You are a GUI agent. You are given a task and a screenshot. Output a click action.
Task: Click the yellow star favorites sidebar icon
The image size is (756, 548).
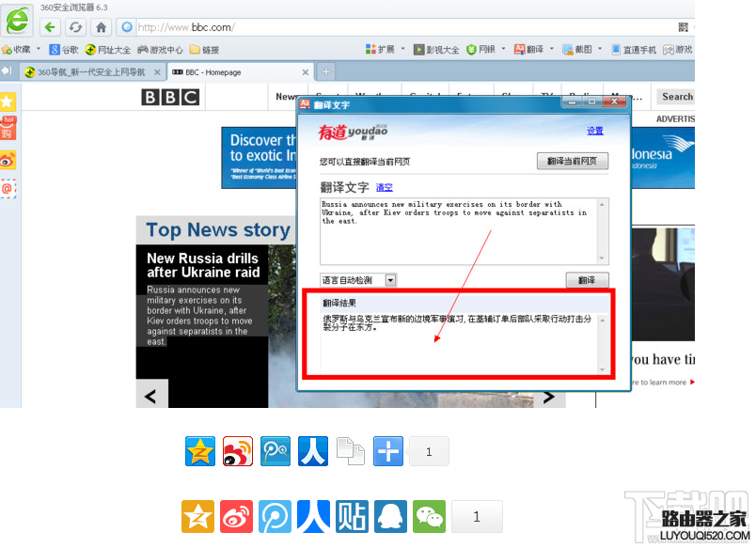click(x=8, y=101)
